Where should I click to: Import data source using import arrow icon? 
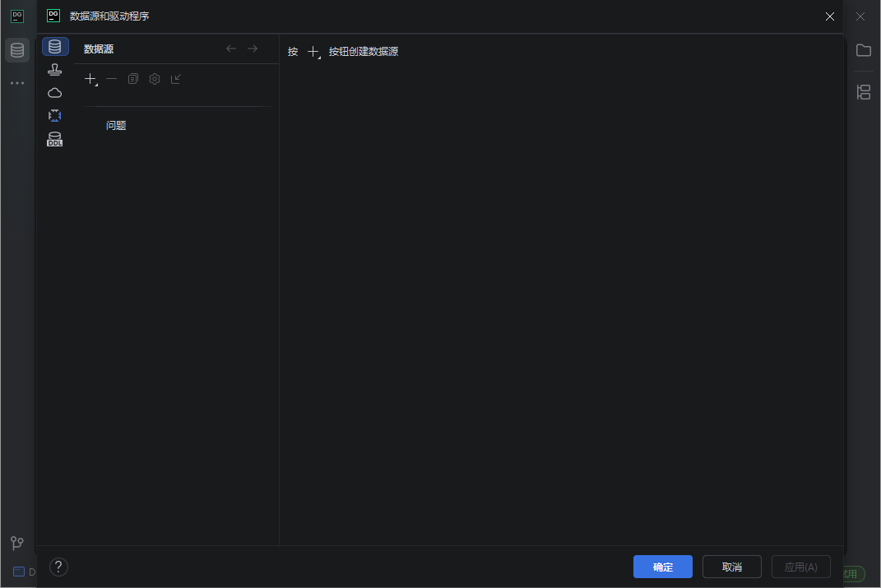click(x=175, y=78)
